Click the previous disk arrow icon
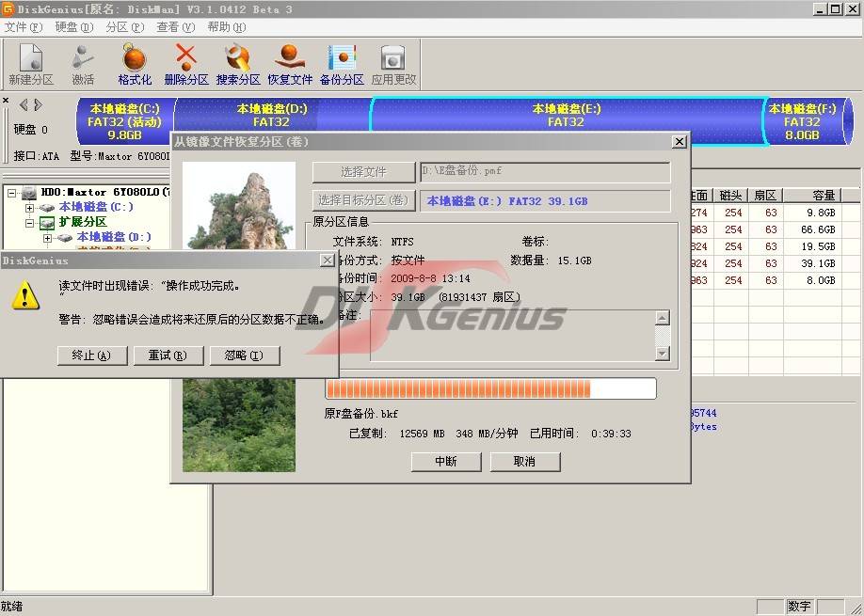Image resolution: width=864 pixels, height=616 pixels. coord(24,104)
